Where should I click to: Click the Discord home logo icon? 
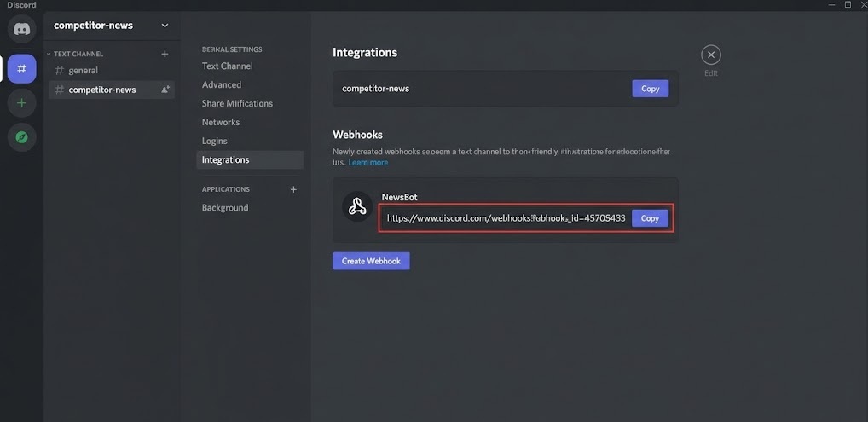pyautogui.click(x=21, y=29)
